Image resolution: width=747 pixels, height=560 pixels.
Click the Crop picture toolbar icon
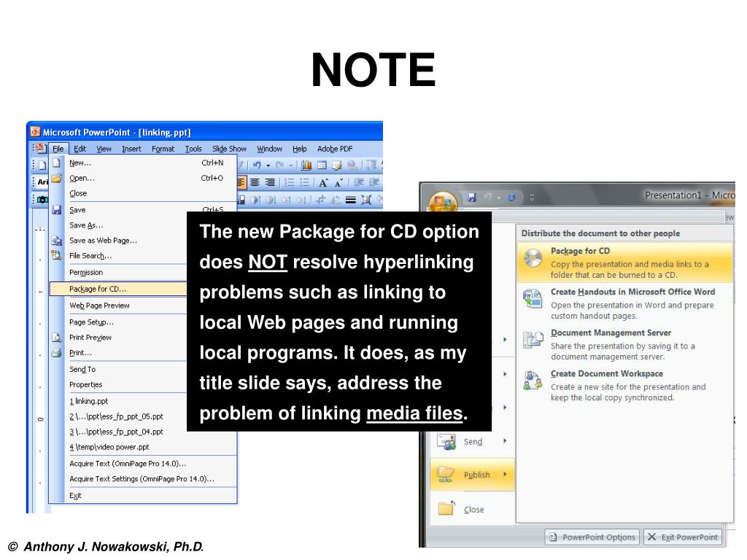pyautogui.click(x=320, y=200)
